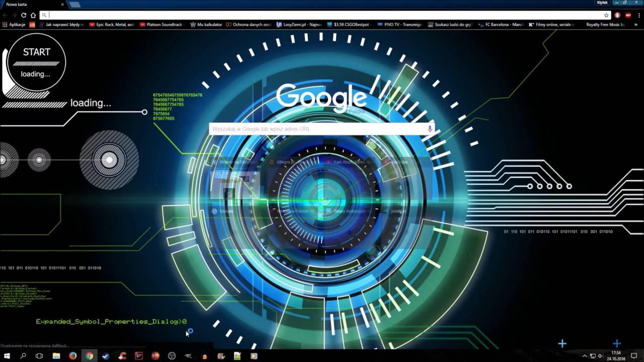Open the orange icon-only bookmark after Aplikacje
This screenshot has width=644, height=362.
32,24
